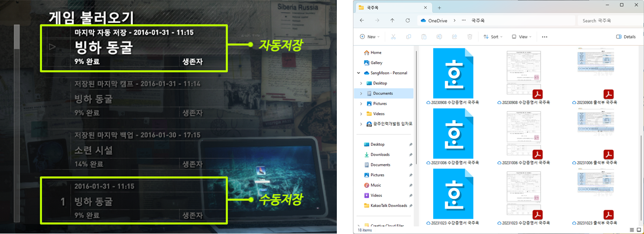
Task: Switch to details list view in status bar
Action: [x=632, y=230]
